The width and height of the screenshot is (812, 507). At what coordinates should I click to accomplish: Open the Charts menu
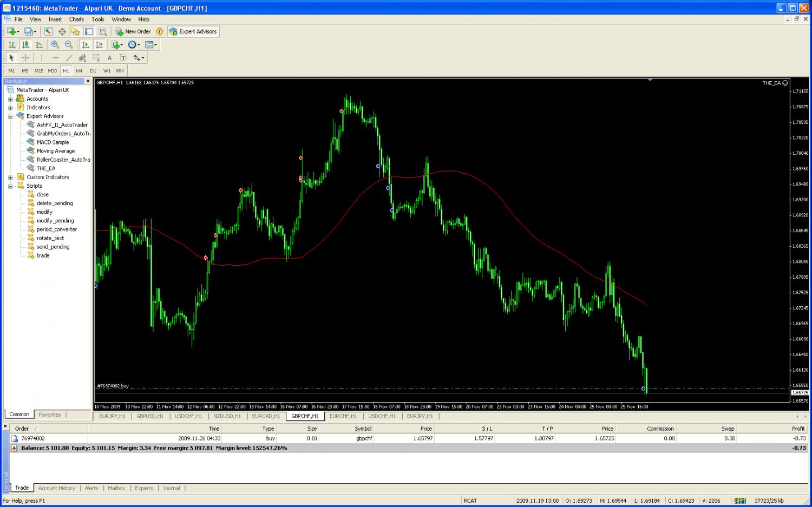click(x=76, y=19)
